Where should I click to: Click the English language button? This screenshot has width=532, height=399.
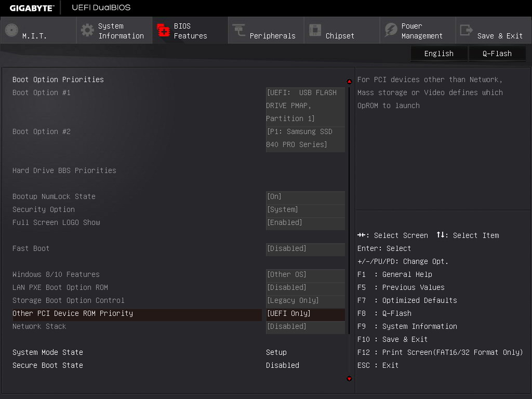coord(438,54)
